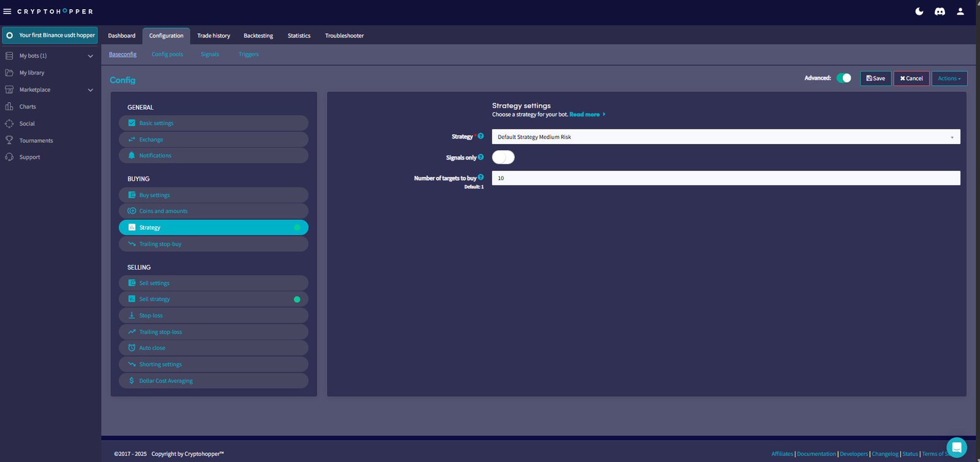Switch to the Backtesting tab

coord(258,36)
